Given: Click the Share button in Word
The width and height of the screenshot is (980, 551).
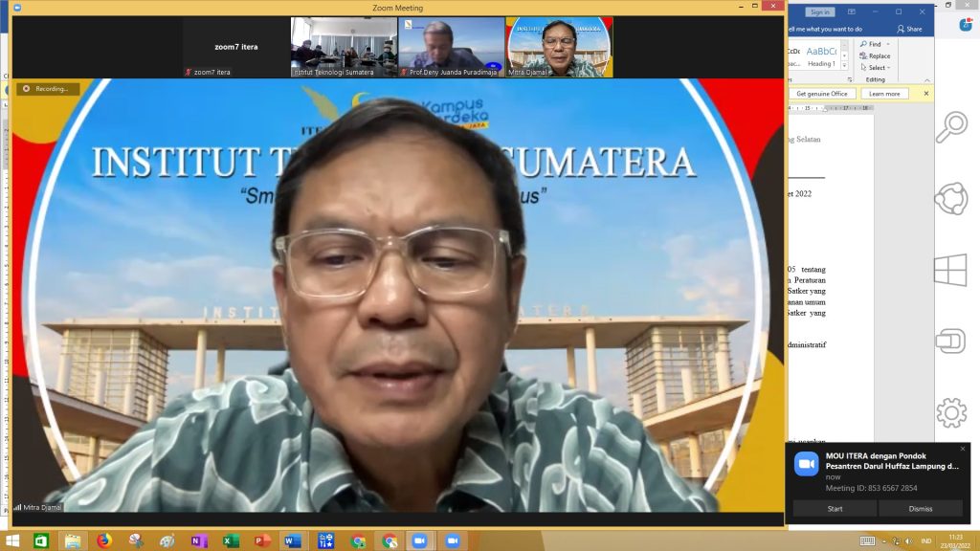Looking at the screenshot, I should pyautogui.click(x=909, y=29).
